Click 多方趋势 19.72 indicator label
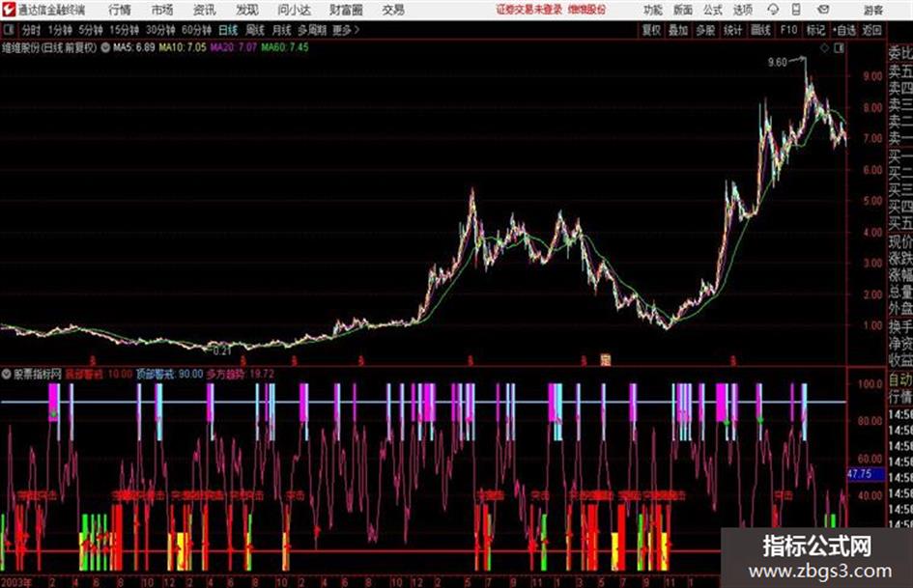The height and width of the screenshot is (588, 913). tap(240, 374)
